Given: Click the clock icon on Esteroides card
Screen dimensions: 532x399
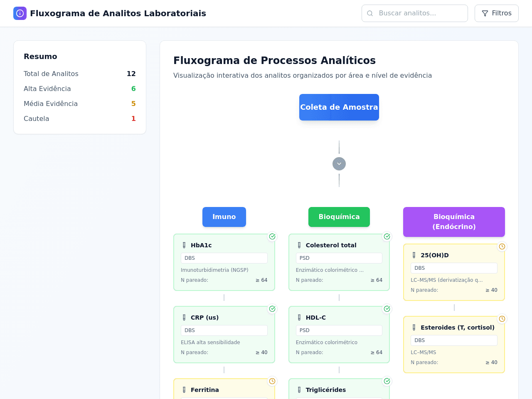Looking at the screenshot, I should [x=502, y=319].
